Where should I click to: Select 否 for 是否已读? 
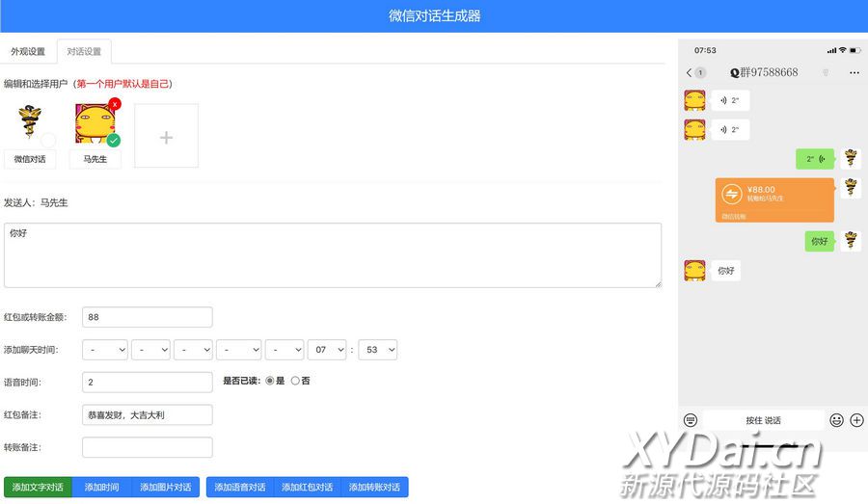pos(296,381)
